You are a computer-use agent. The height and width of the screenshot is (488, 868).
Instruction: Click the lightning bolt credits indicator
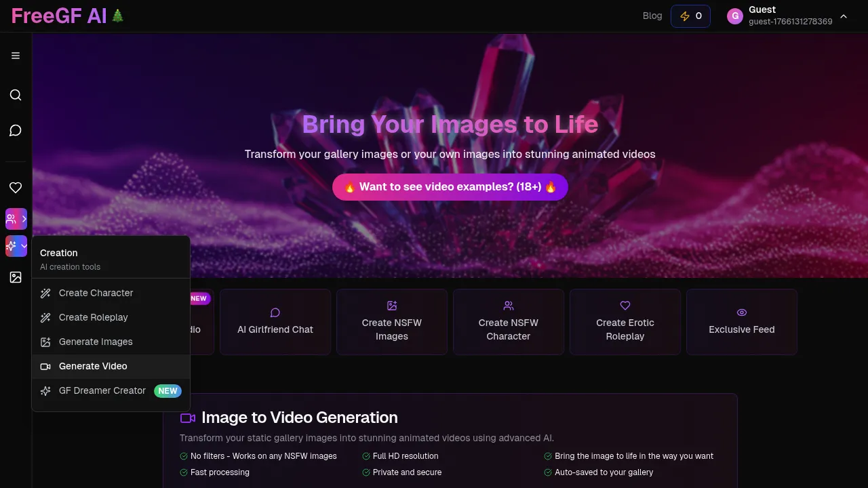pyautogui.click(x=690, y=16)
